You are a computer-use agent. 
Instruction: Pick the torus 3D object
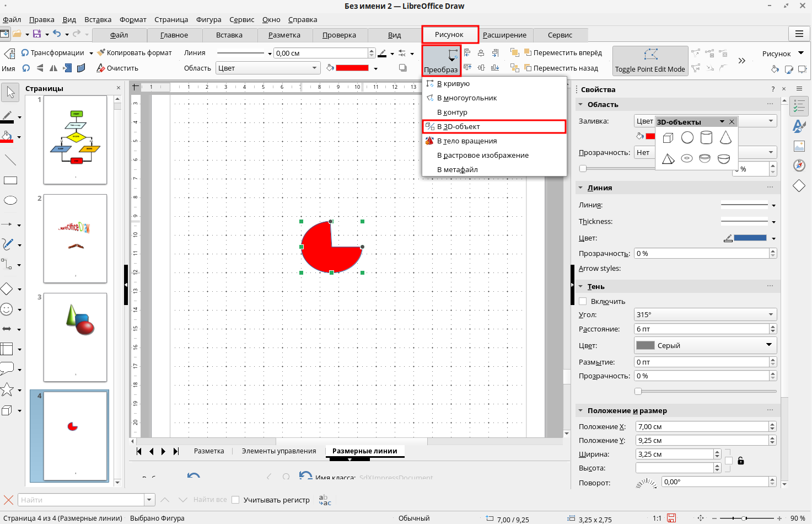pyautogui.click(x=687, y=159)
